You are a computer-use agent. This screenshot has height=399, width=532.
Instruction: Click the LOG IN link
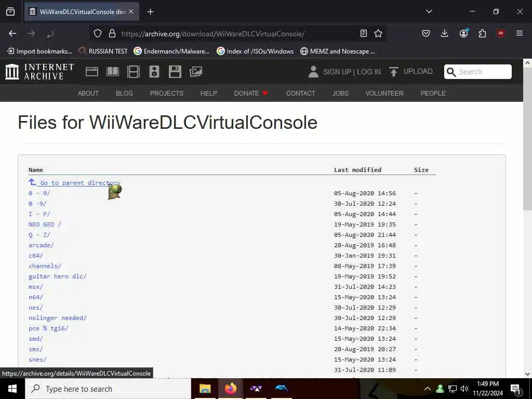[x=369, y=72]
